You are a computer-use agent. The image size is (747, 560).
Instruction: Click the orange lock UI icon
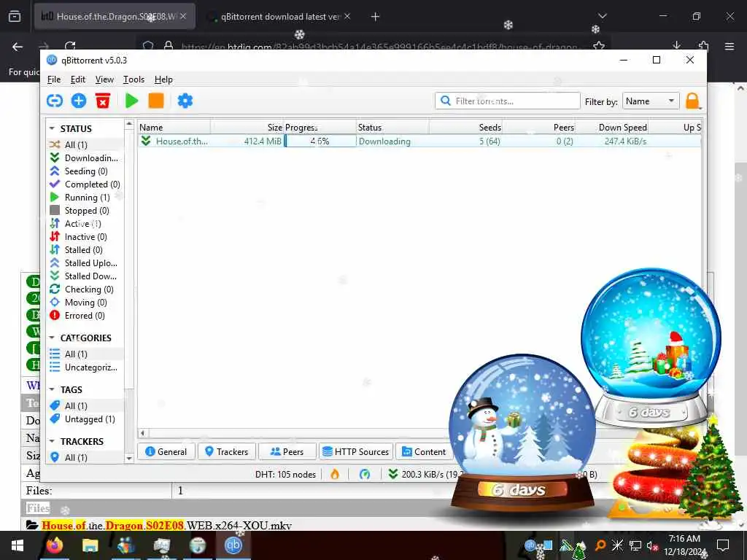(x=692, y=101)
